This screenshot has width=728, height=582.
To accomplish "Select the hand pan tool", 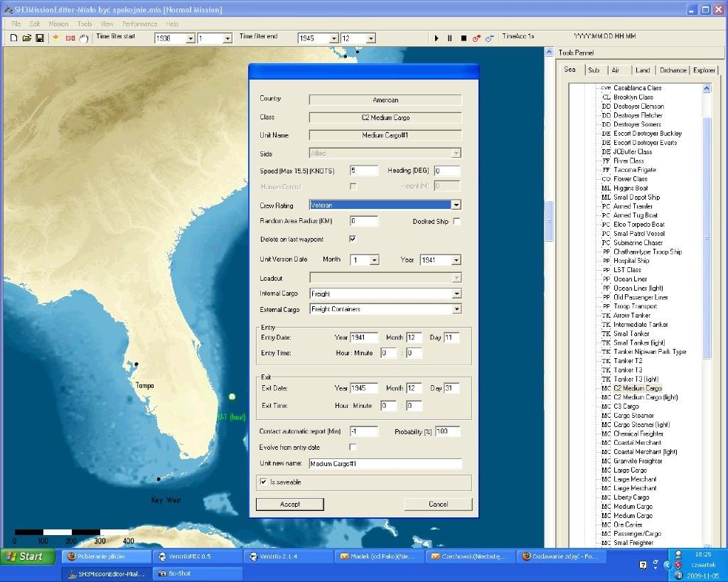I will point(83,38).
